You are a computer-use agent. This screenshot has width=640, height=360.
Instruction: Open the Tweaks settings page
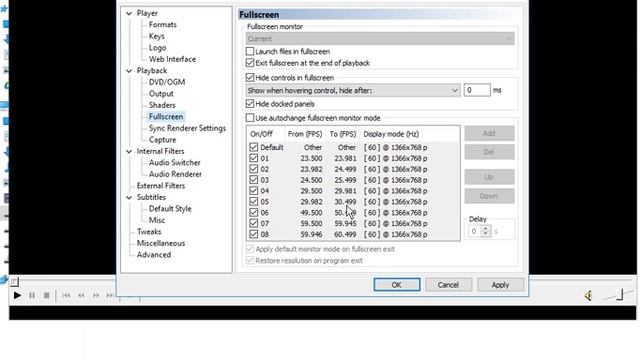149,231
